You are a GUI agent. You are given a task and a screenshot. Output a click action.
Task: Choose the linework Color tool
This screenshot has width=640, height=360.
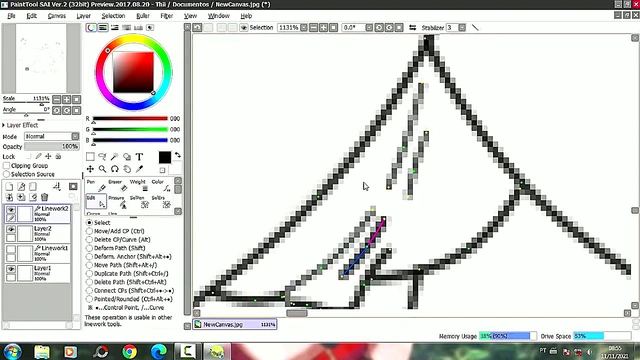(160, 185)
